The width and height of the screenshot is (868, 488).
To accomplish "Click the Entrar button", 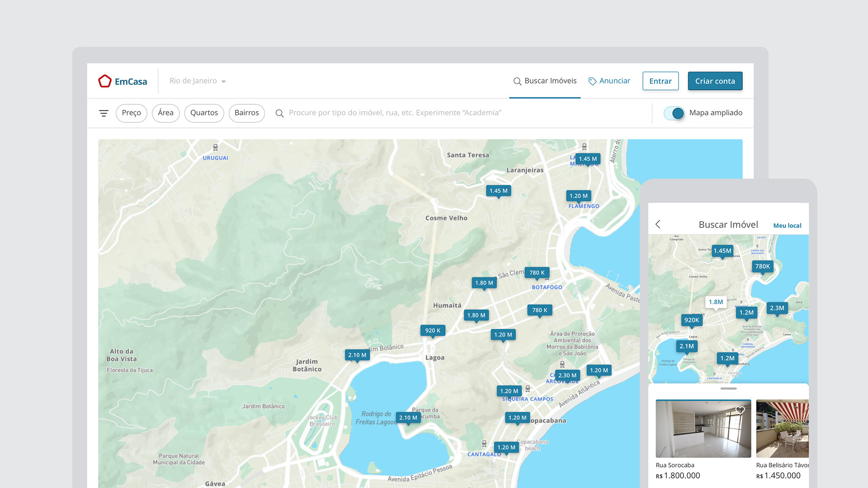I will [x=660, y=81].
